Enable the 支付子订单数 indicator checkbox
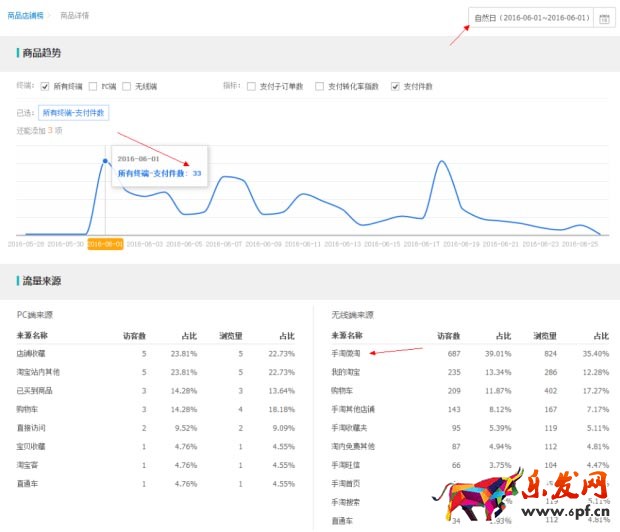Viewport: 620px width, 532px height. coord(251,86)
